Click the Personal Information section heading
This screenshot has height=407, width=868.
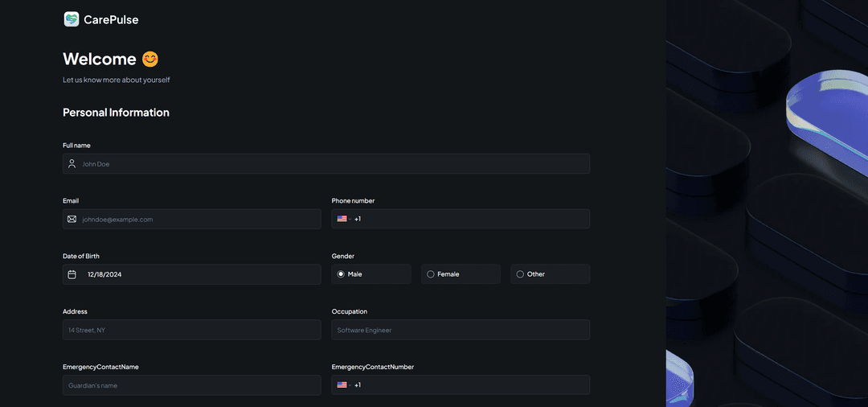click(117, 113)
